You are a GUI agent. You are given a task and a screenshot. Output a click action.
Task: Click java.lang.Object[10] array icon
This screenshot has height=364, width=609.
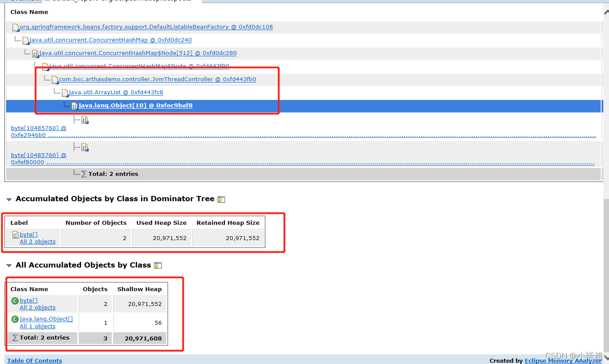click(x=75, y=106)
